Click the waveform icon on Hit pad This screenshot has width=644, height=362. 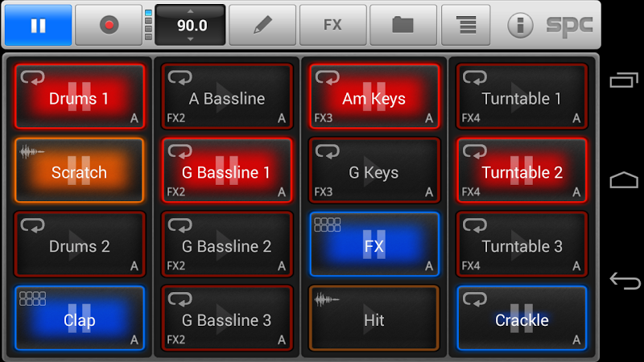coord(327,299)
